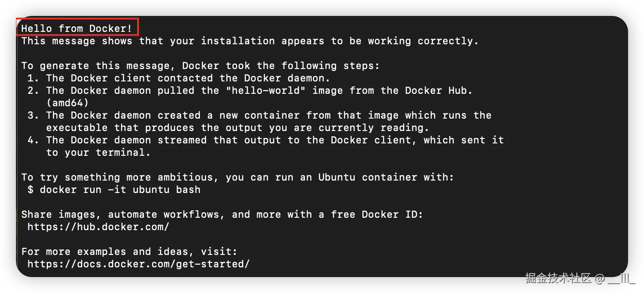The width and height of the screenshot is (644, 293).
Task: Click "executable that produces the output" line
Action: coord(238,128)
